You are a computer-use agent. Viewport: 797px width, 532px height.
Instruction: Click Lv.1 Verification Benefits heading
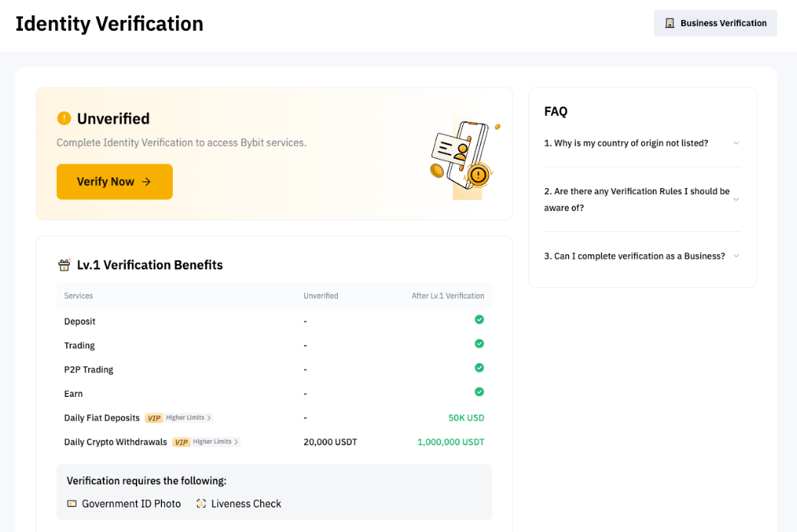tap(150, 265)
